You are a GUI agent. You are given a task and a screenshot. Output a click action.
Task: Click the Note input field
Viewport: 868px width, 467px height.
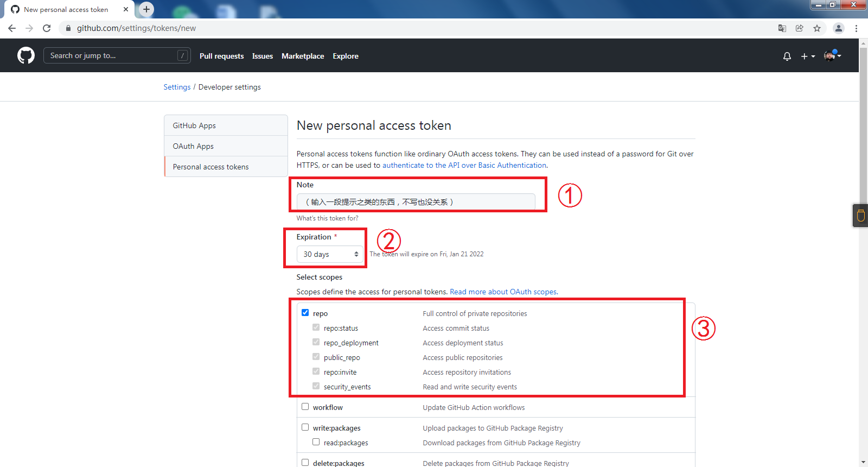[x=416, y=201]
